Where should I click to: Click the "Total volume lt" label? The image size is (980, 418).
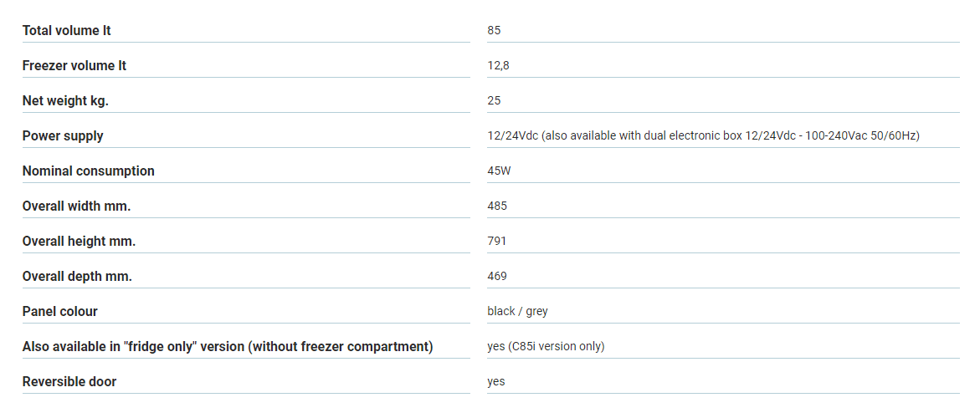[x=67, y=31]
